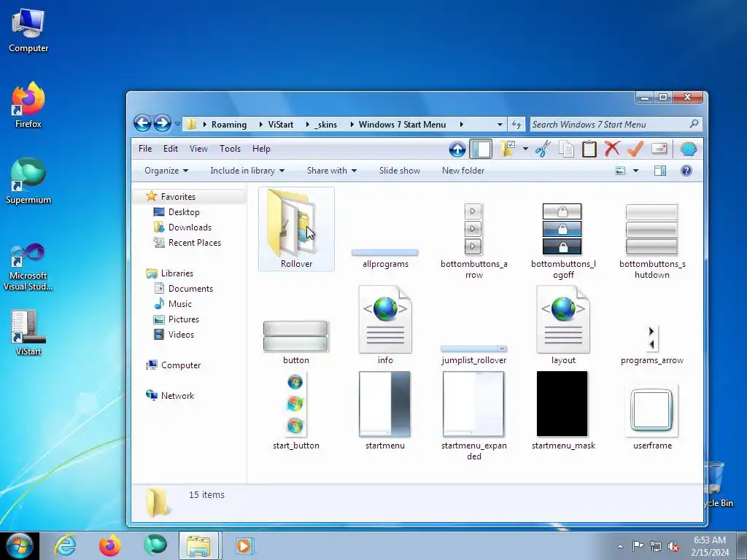Go back with the Back arrow button
This screenshot has height=560, width=747.
coord(142,124)
